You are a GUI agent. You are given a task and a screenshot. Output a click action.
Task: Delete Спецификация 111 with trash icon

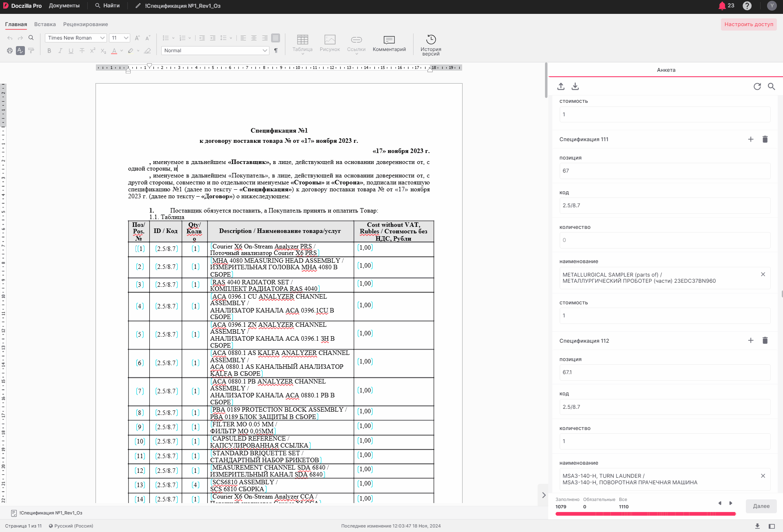[765, 140]
